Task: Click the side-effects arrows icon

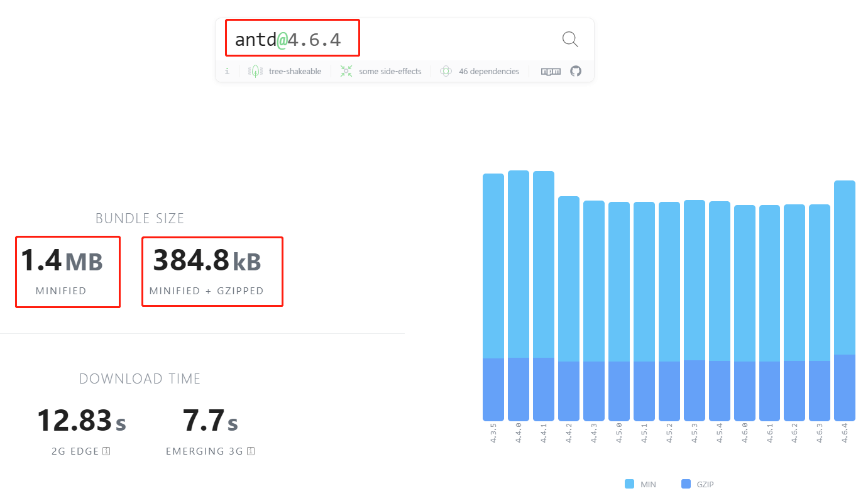Action: [346, 71]
